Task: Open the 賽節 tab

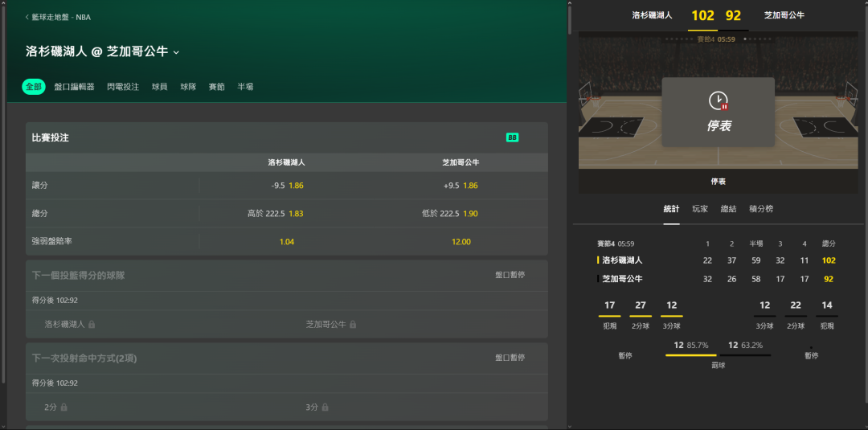Action: tap(216, 87)
